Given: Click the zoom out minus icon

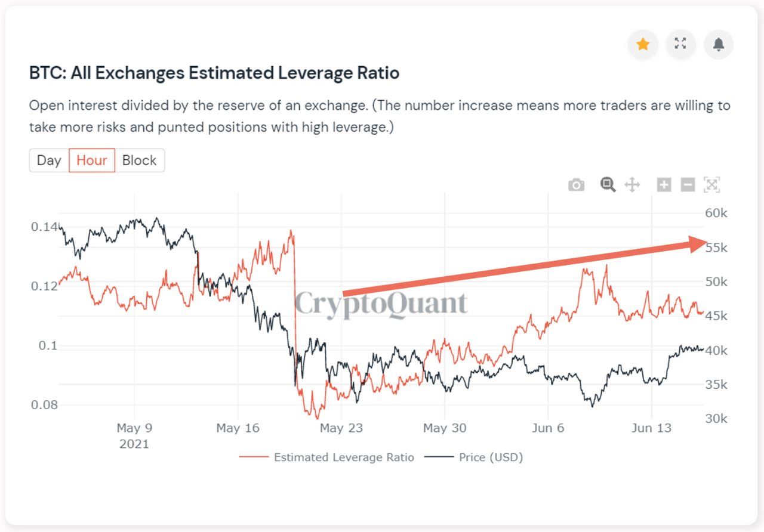Looking at the screenshot, I should [x=688, y=185].
